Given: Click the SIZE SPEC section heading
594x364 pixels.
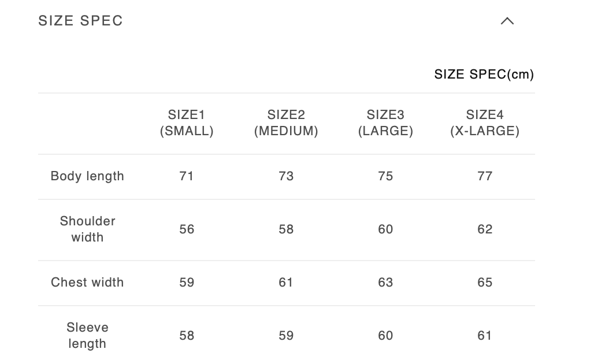Looking at the screenshot, I should pos(81,21).
